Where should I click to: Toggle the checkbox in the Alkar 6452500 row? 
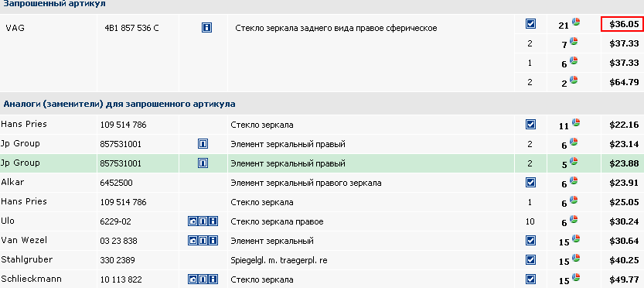pos(530,182)
